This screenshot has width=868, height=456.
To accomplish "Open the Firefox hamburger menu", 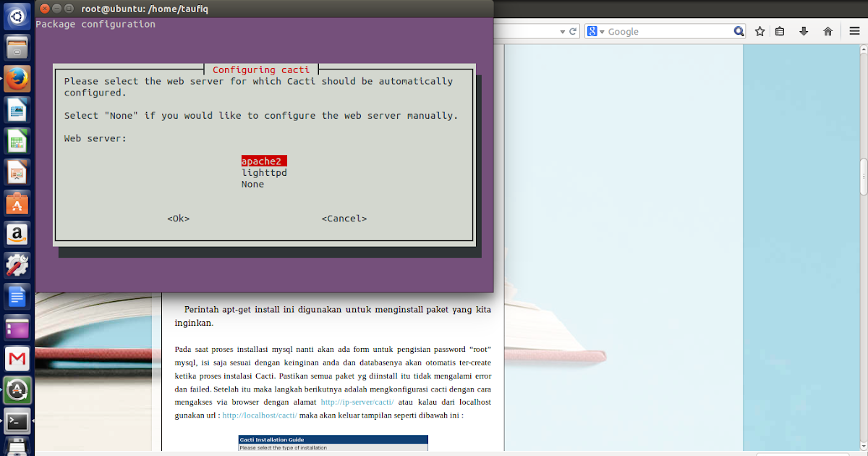I will 854,31.
